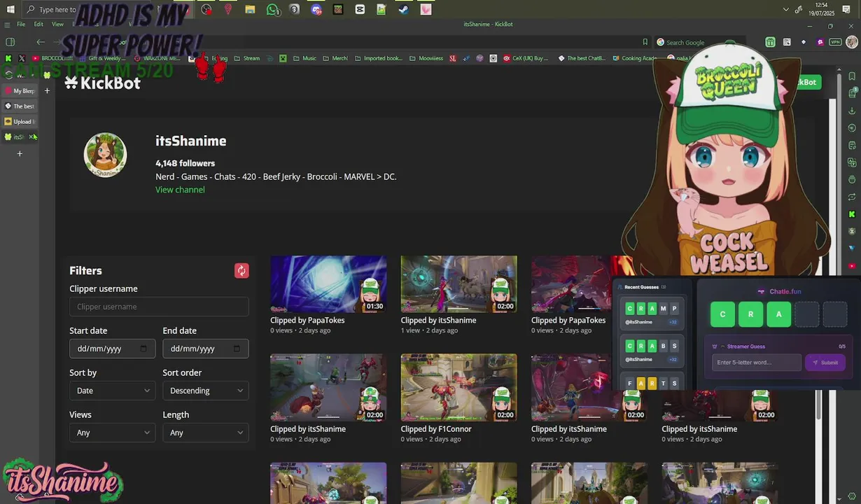Show hidden system tray icons
The image size is (861, 504).
click(x=785, y=9)
